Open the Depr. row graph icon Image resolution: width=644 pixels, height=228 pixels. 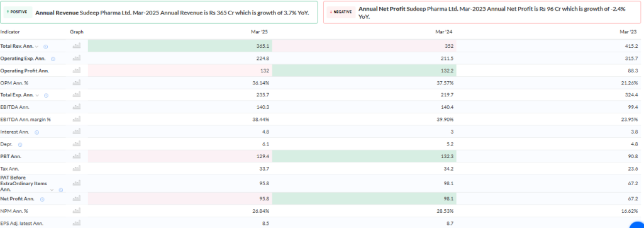pos(76,144)
